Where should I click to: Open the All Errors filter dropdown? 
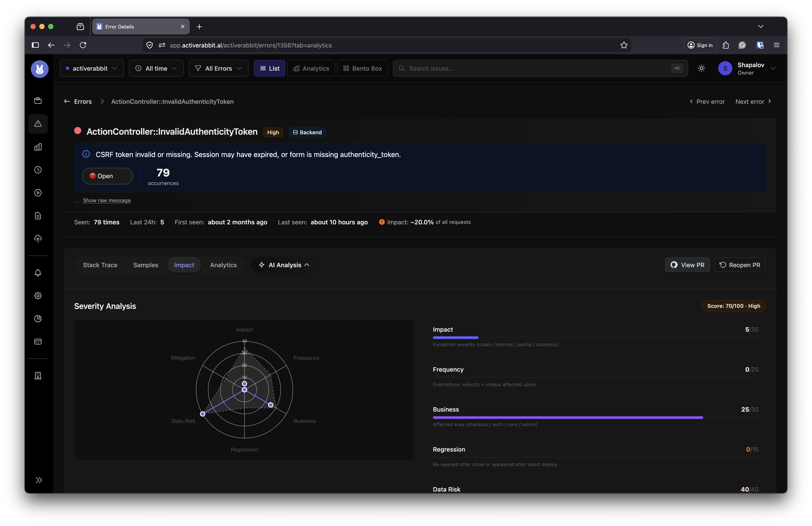pyautogui.click(x=218, y=69)
